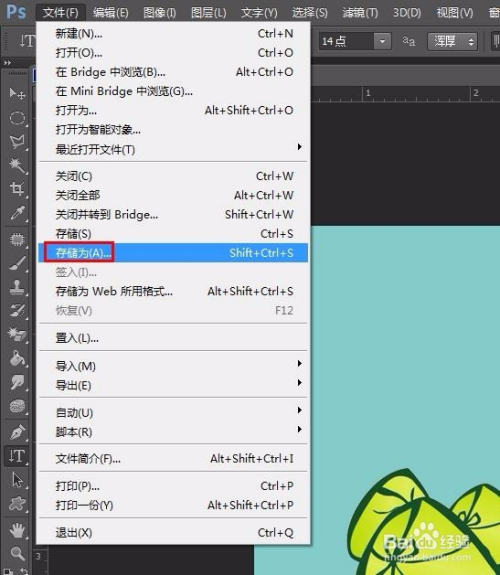Select the Crop tool
The image size is (500, 575).
[x=17, y=188]
